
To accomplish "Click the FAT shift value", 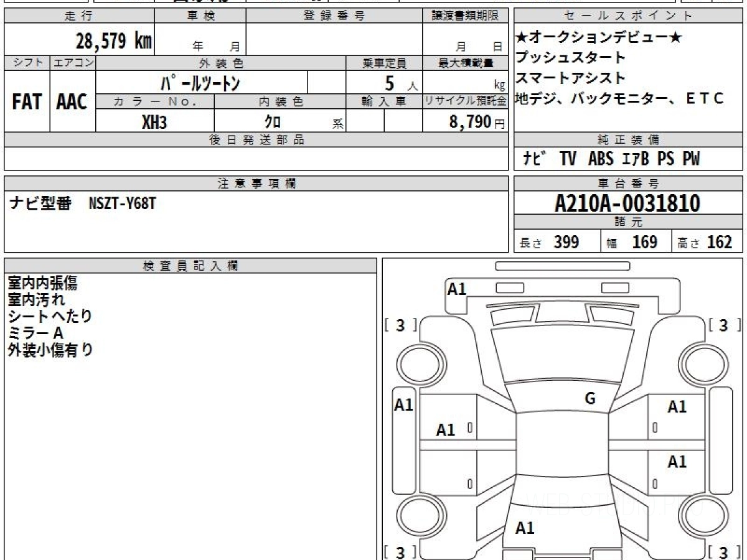I will point(27,102).
